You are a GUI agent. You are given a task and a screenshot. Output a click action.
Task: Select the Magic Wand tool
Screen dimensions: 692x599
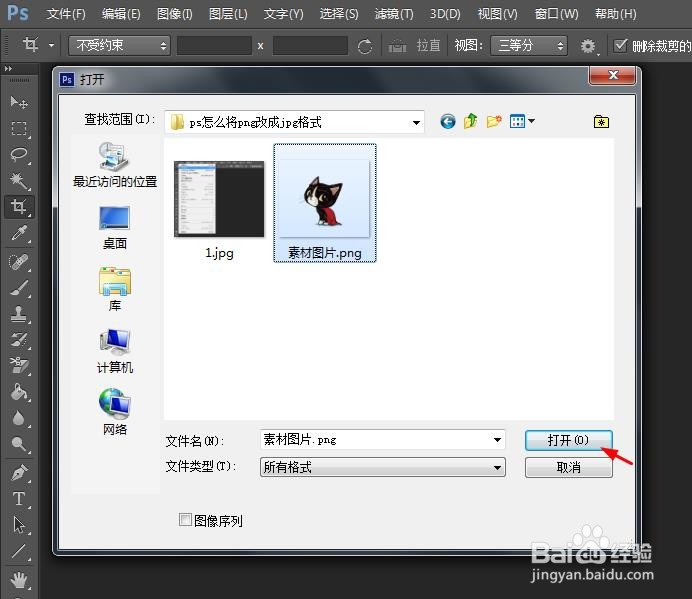pyautogui.click(x=19, y=180)
